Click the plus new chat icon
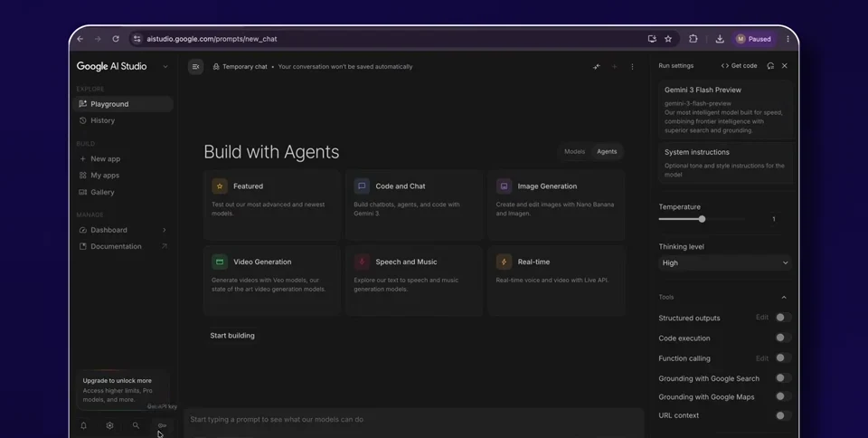This screenshot has width=868, height=438. click(x=615, y=66)
